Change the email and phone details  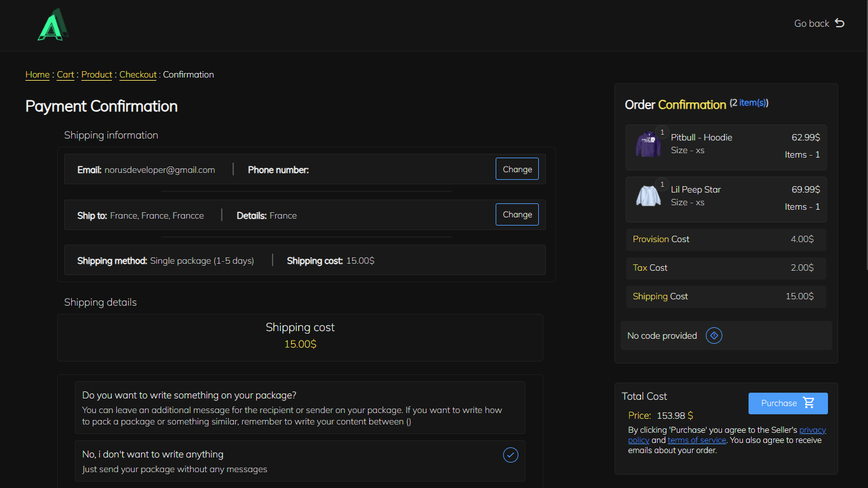coord(517,169)
